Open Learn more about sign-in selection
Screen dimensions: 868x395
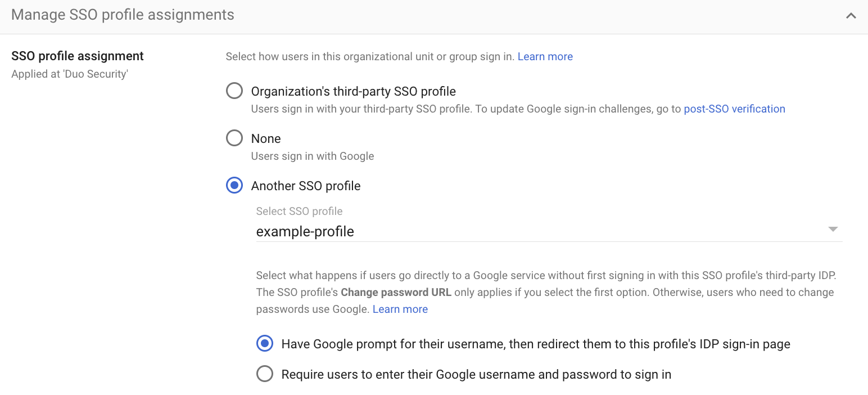tap(545, 56)
